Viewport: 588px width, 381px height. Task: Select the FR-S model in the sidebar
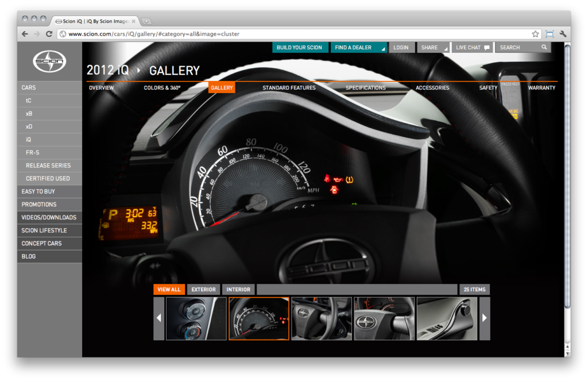[x=49, y=152]
